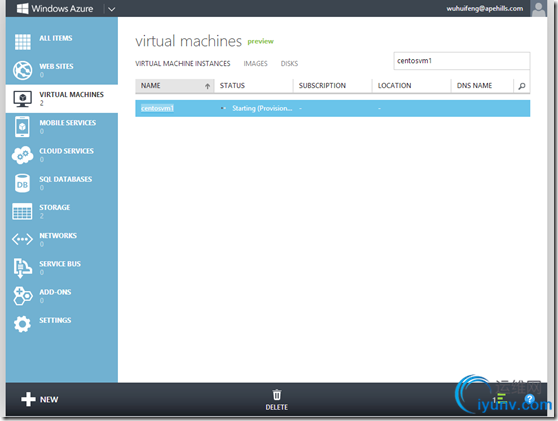Switch to the Disks tab

point(289,64)
